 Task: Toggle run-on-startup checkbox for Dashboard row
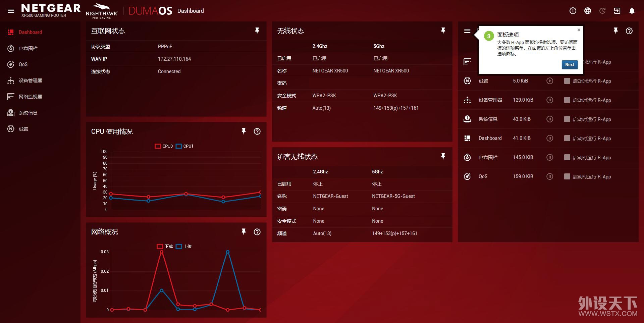[x=567, y=138]
